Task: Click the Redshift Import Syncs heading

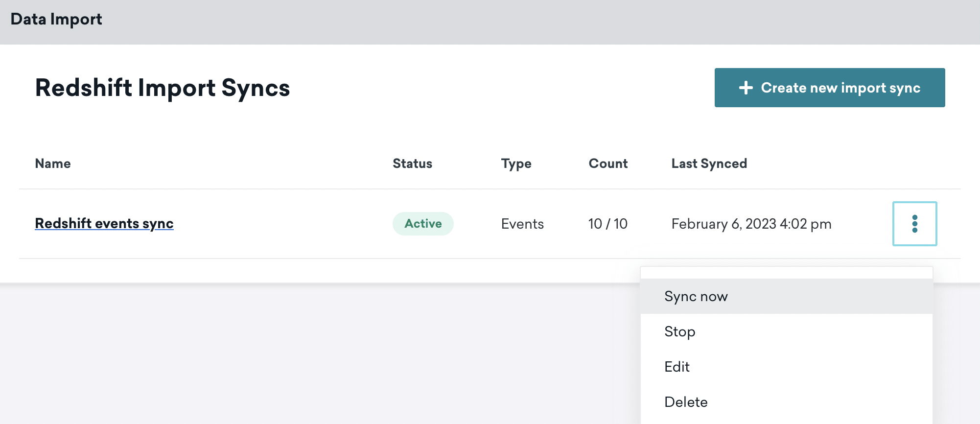Action: (163, 88)
